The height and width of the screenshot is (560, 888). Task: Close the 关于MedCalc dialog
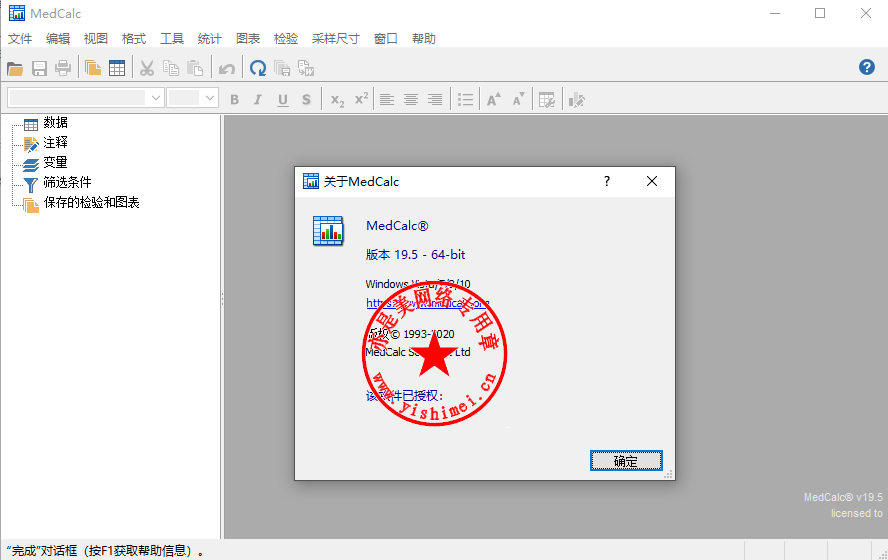[x=652, y=181]
